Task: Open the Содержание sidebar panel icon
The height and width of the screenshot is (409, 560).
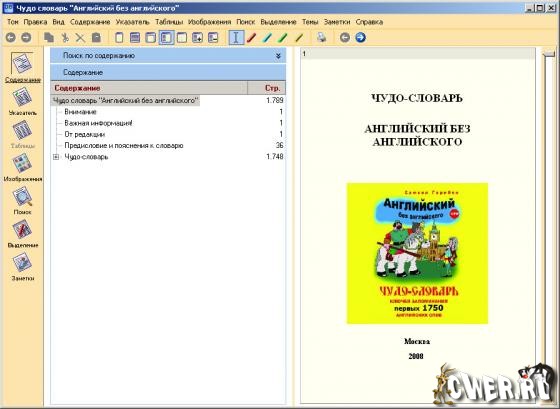Action: pos(22,63)
